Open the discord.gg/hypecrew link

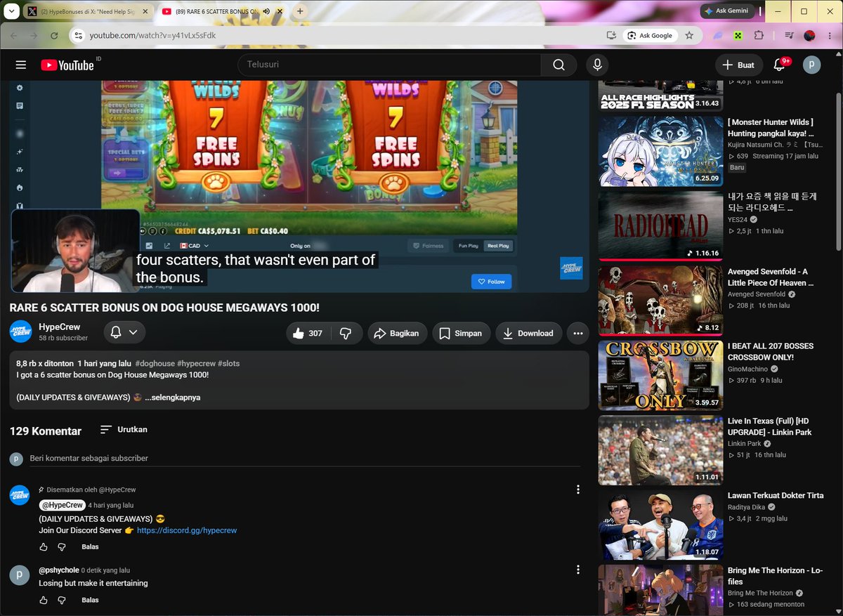pyautogui.click(x=187, y=530)
